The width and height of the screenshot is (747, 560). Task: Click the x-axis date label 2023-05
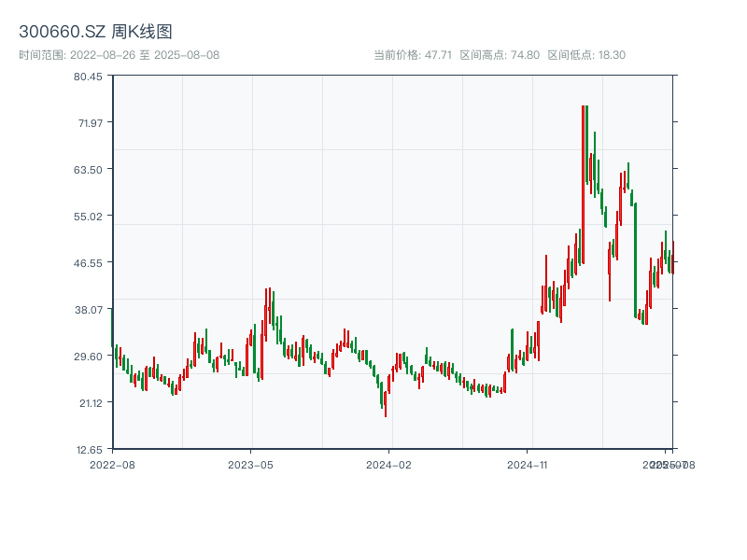coord(250,465)
